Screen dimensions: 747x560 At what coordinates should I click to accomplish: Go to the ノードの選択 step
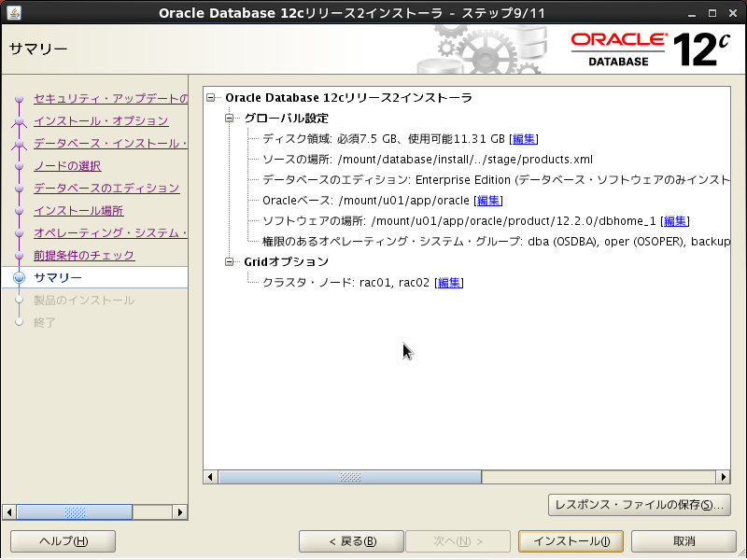[x=67, y=166]
